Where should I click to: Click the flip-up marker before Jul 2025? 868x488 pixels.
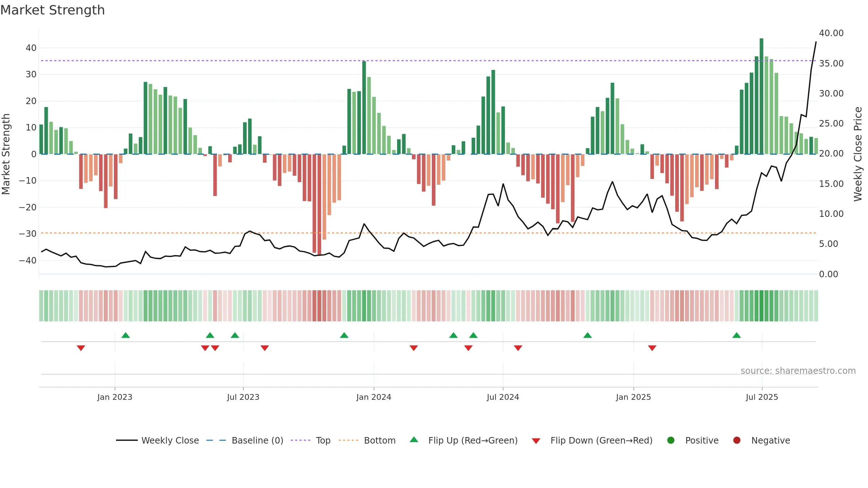737,335
